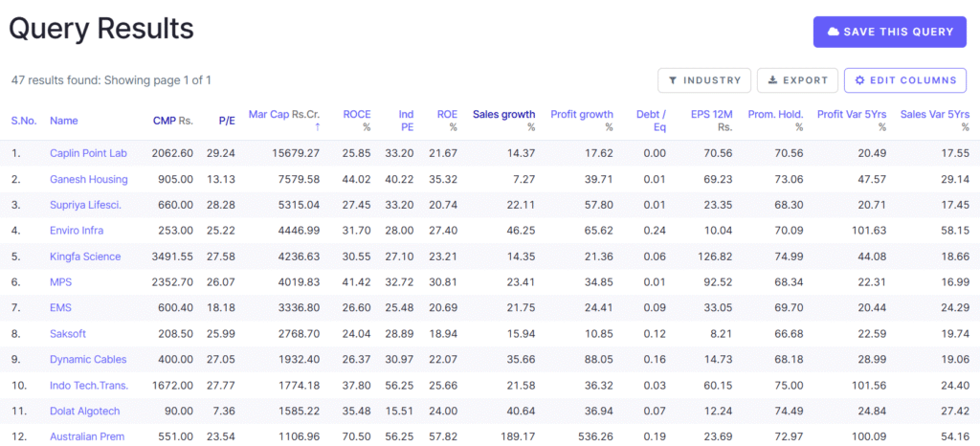Sort by S.No. column header
Screen dimensions: 980x446
pos(24,121)
